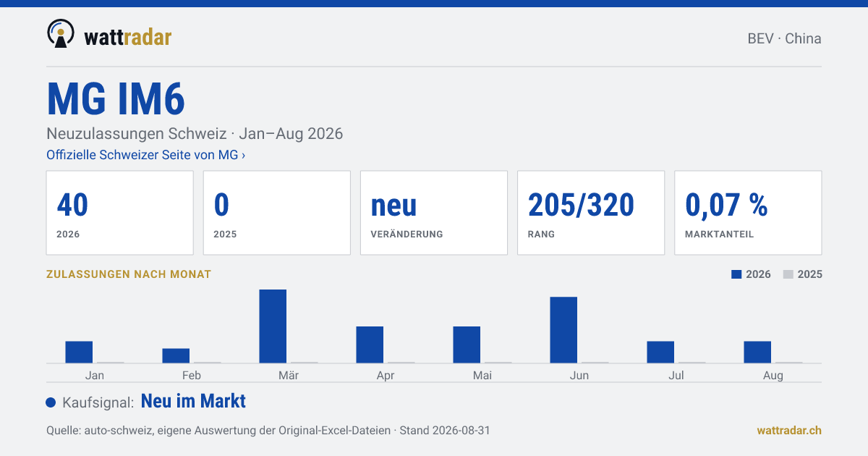
Task: Click the 'Apr' axis label
Action: pyautogui.click(x=386, y=376)
